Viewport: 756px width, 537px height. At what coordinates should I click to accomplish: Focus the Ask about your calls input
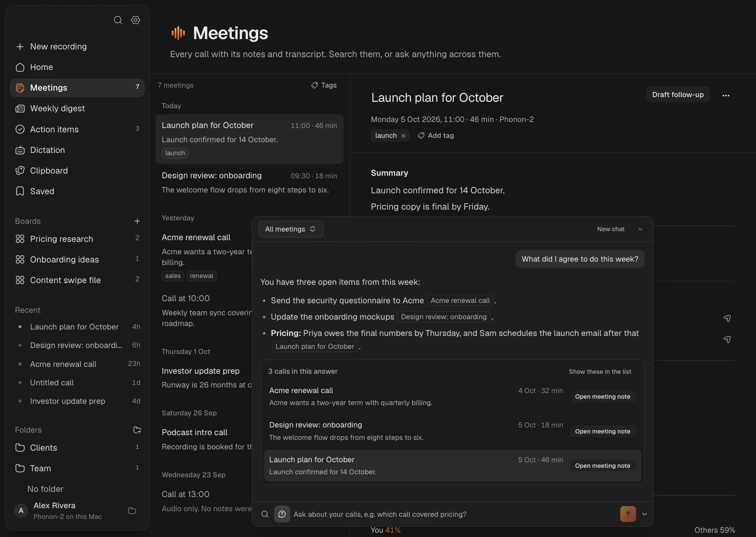(454, 514)
